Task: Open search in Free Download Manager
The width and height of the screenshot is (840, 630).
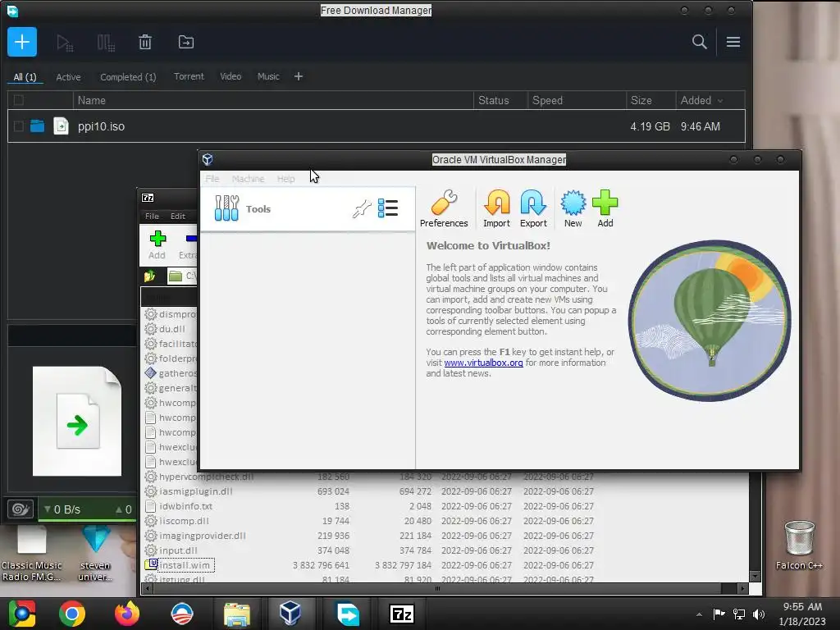Action: [x=699, y=42]
